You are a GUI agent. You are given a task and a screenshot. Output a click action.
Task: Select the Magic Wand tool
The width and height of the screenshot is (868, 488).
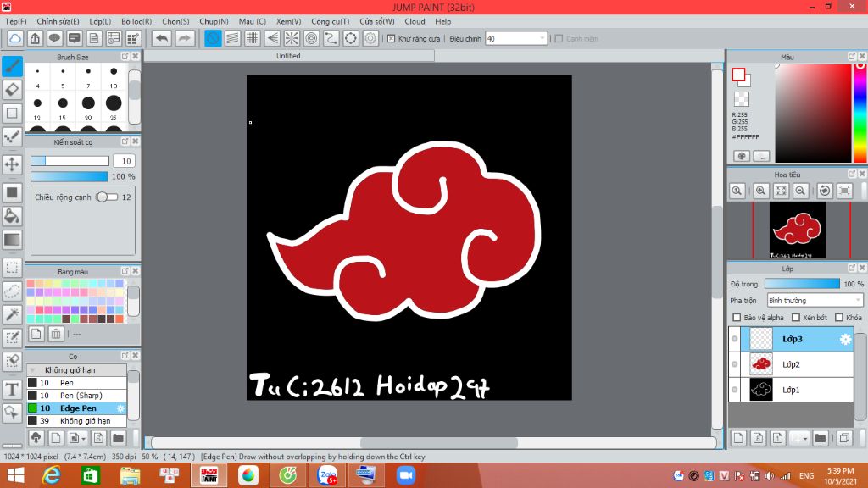click(12, 314)
